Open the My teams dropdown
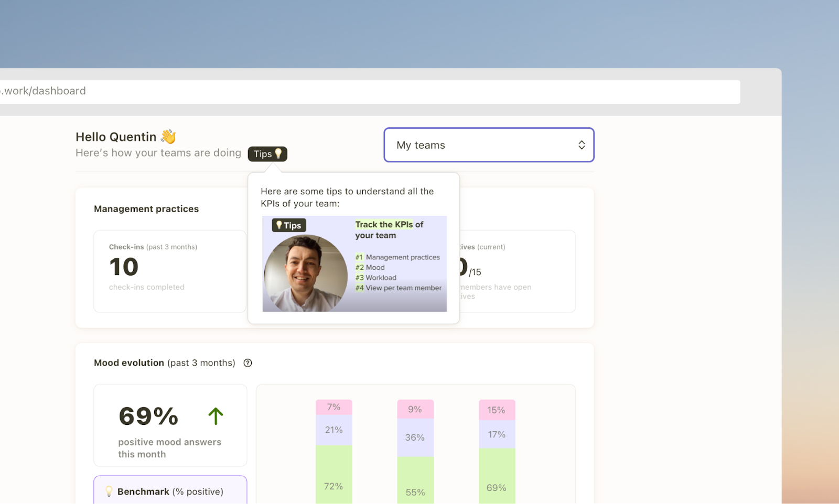The height and width of the screenshot is (504, 839). coord(488,145)
